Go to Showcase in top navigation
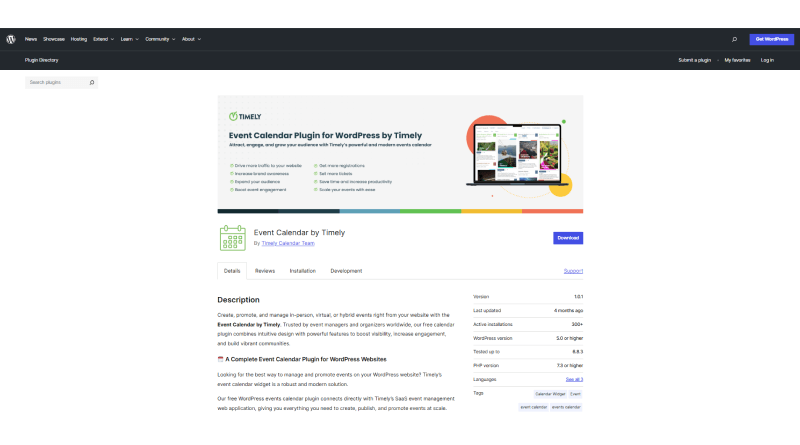 coord(54,39)
